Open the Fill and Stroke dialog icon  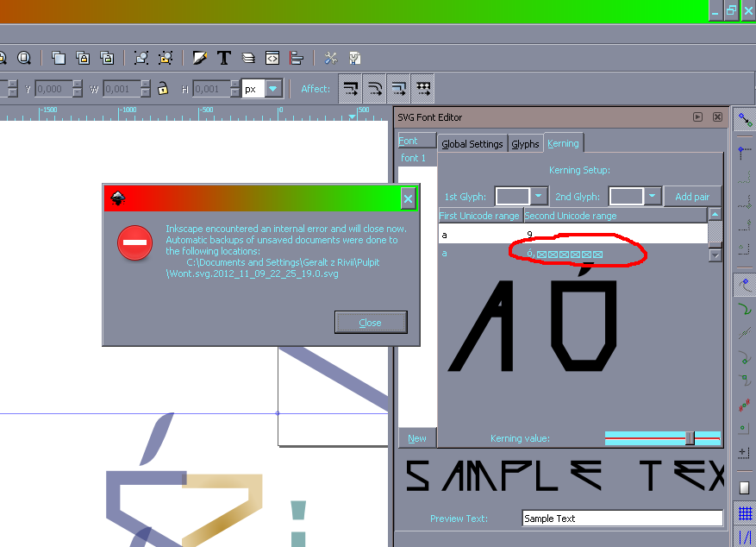coord(200,58)
